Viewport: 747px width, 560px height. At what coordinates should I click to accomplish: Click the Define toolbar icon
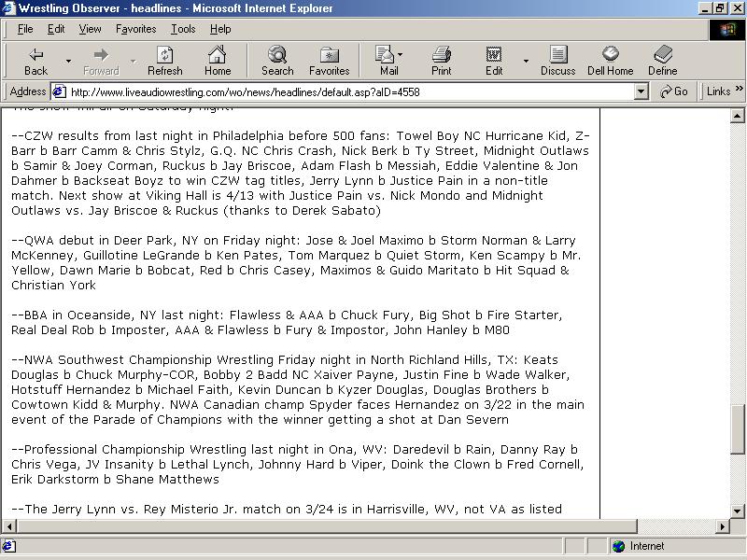663,61
